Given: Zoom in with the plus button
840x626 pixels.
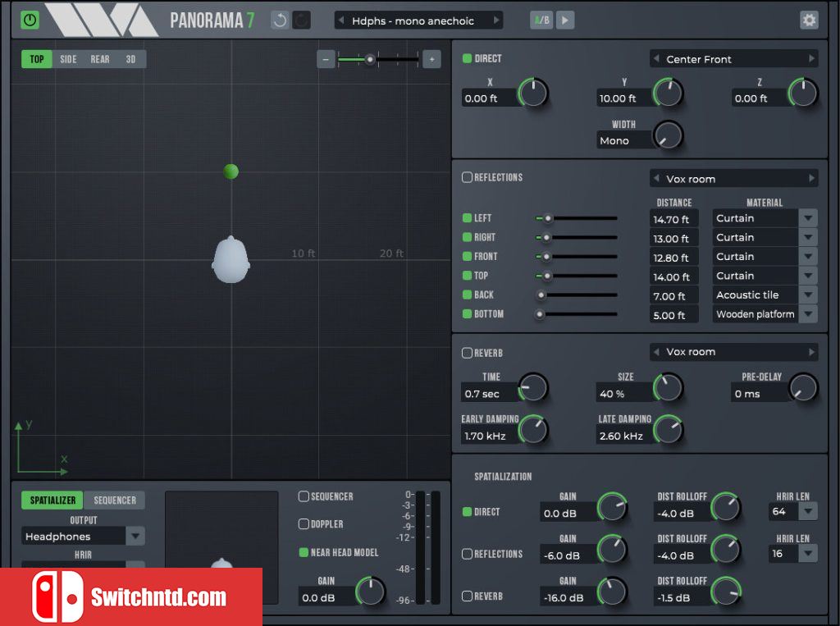Looking at the screenshot, I should (431, 59).
